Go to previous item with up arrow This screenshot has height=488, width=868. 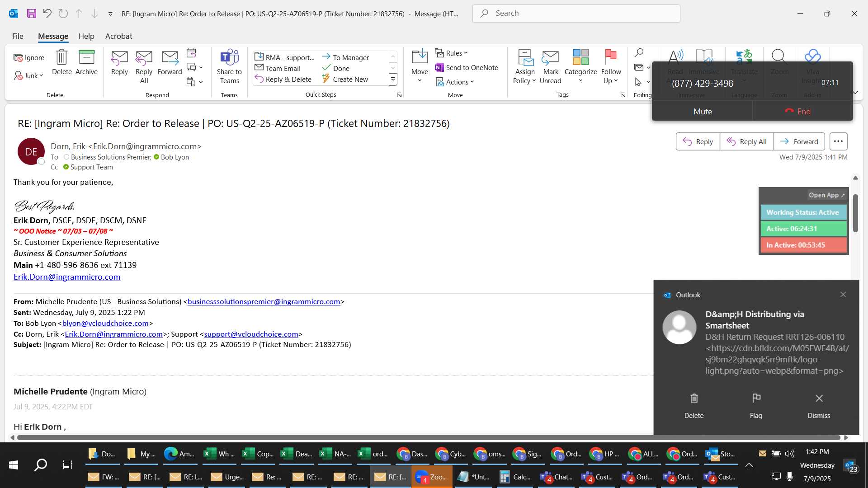click(x=79, y=14)
